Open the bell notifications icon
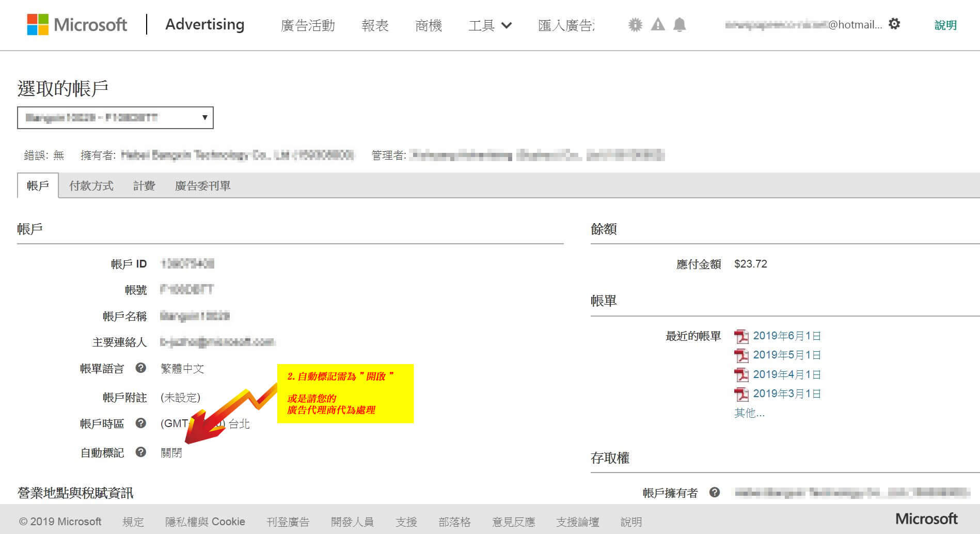 click(x=679, y=24)
